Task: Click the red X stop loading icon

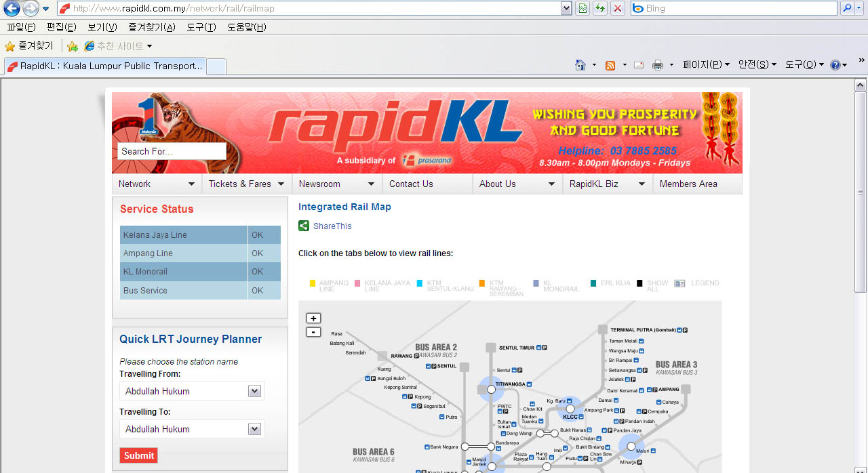Action: [617, 9]
